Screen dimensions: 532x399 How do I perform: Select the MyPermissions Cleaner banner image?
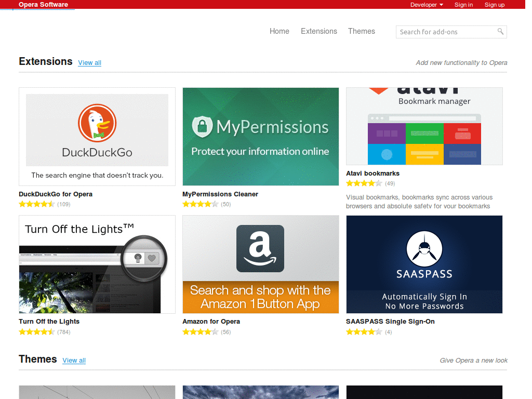(x=260, y=136)
